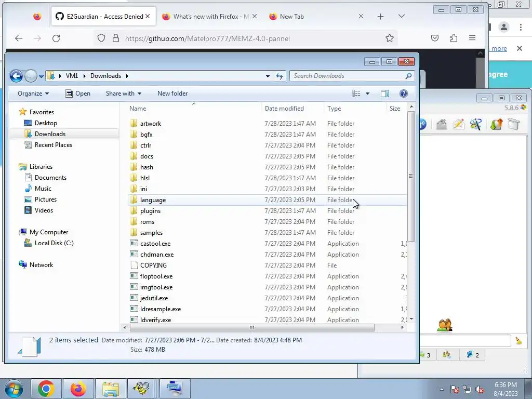Click the file list vertical scrollbar
532x399 pixels.
pyautogui.click(x=411, y=177)
